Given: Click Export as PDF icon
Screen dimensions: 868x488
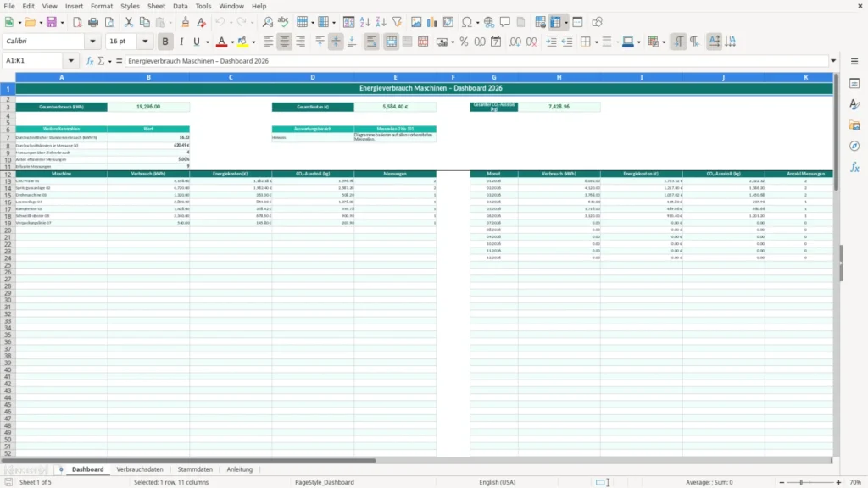Looking at the screenshot, I should click(77, 22).
